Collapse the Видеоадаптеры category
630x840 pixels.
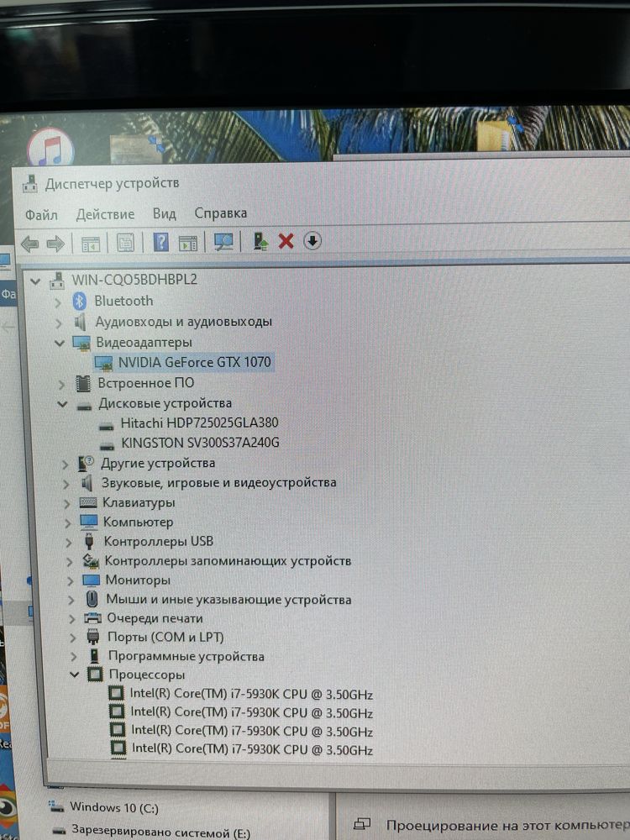point(60,343)
